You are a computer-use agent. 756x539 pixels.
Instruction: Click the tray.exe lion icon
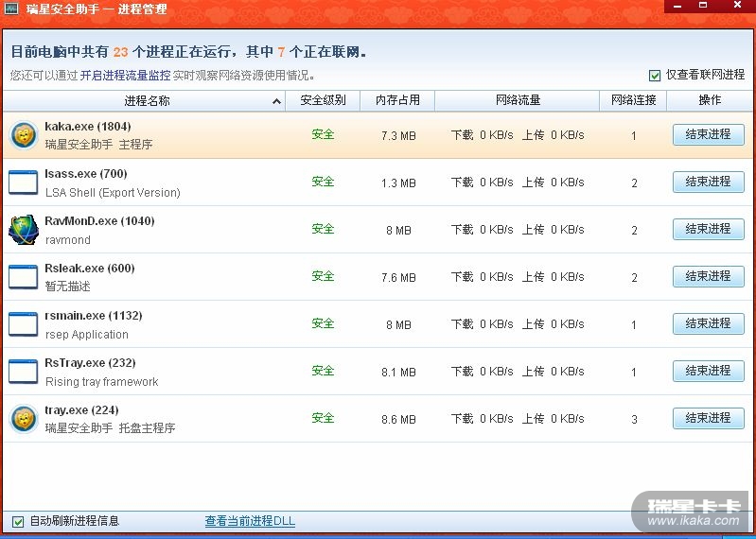(x=23, y=419)
